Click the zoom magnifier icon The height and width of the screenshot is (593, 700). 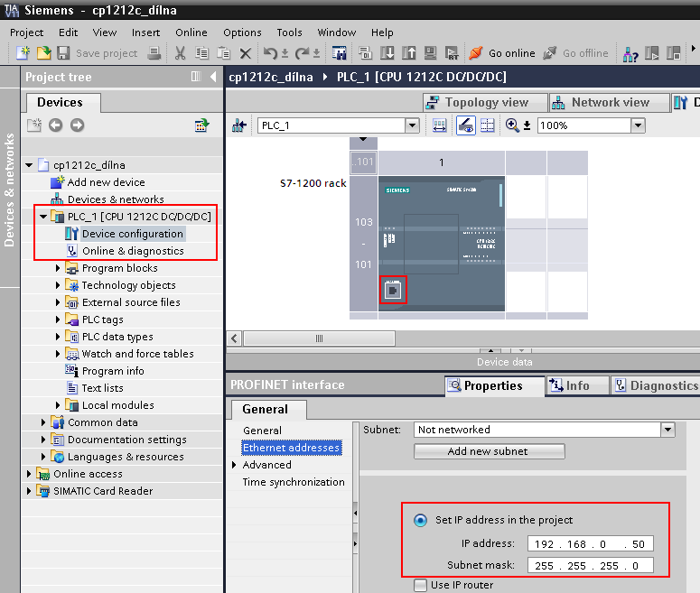click(512, 125)
